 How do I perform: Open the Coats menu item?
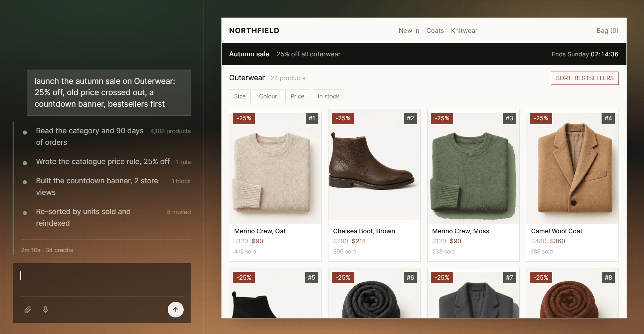tap(435, 30)
